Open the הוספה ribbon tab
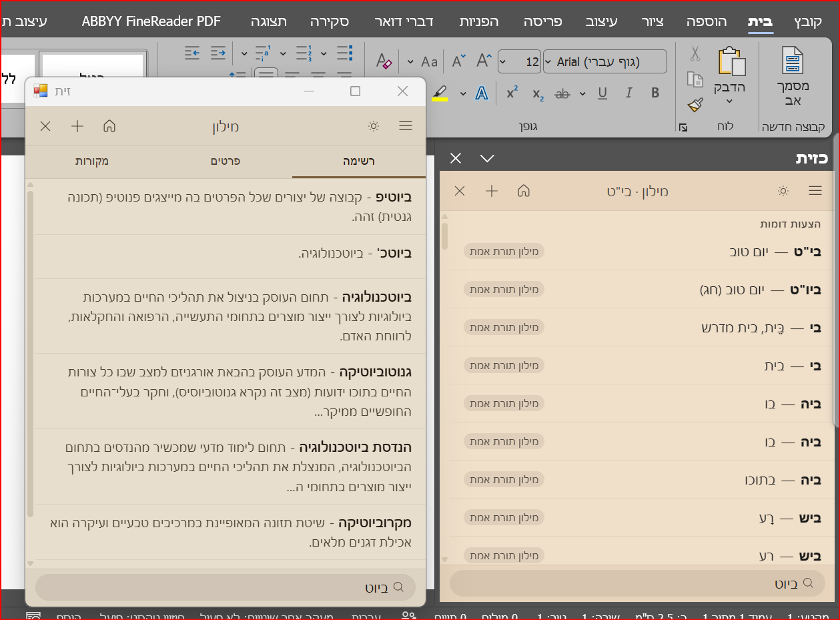Viewport: 840px width, 620px height. coord(710,21)
